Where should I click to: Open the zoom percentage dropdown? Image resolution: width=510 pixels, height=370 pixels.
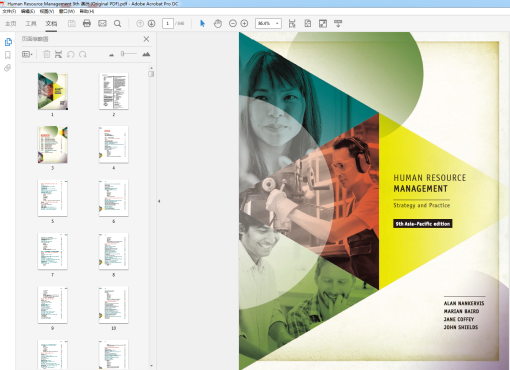pyautogui.click(x=268, y=23)
